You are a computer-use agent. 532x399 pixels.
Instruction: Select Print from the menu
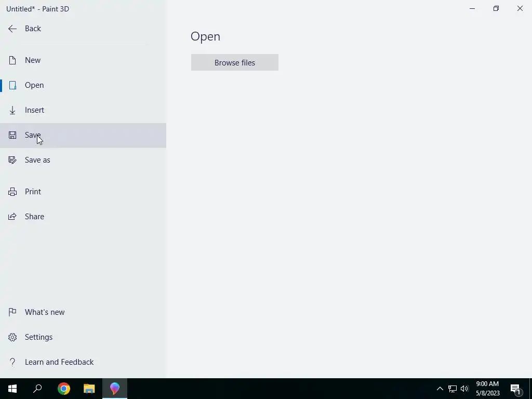tap(83, 192)
